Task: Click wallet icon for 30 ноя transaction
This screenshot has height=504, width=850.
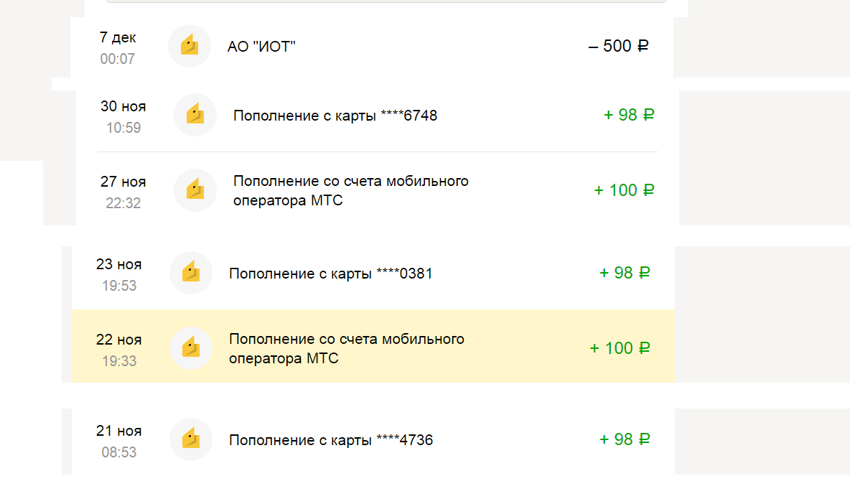Action: [x=195, y=115]
